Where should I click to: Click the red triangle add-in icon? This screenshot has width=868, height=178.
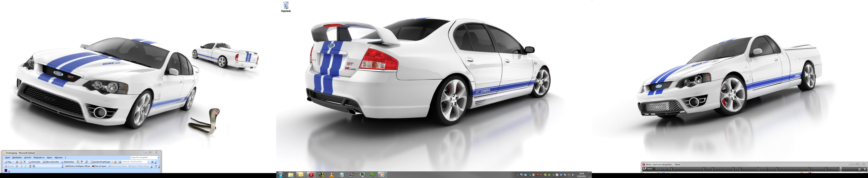tap(6, 171)
